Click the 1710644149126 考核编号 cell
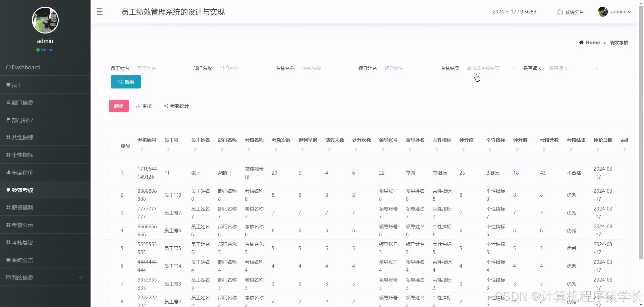 pyautogui.click(x=147, y=173)
